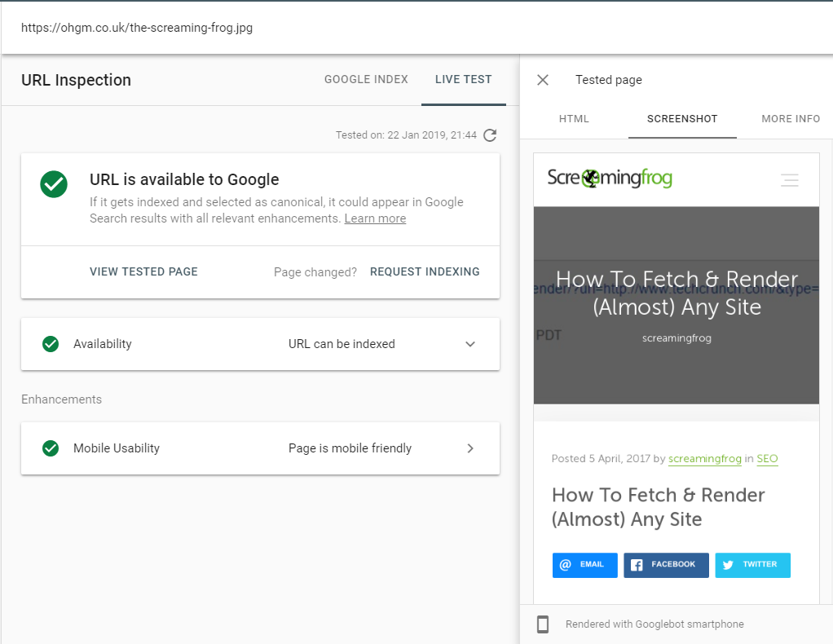Image resolution: width=833 pixels, height=644 pixels.
Task: Click the 'Enhancements' section label
Action: pos(62,399)
